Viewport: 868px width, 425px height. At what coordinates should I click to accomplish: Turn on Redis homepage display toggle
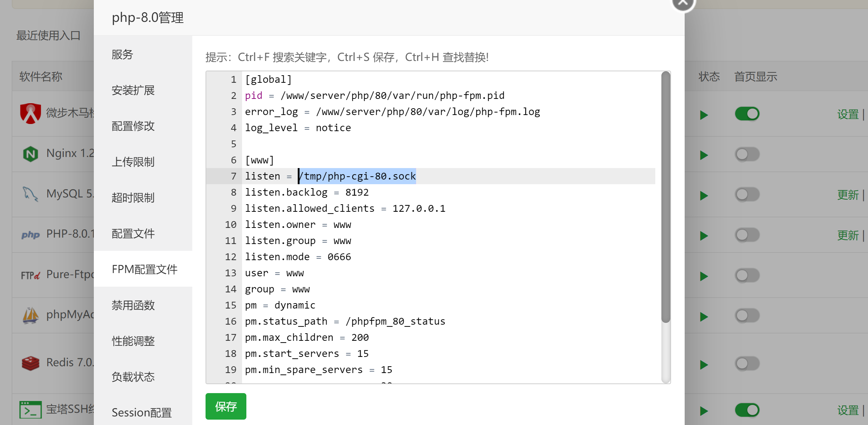[x=747, y=364]
